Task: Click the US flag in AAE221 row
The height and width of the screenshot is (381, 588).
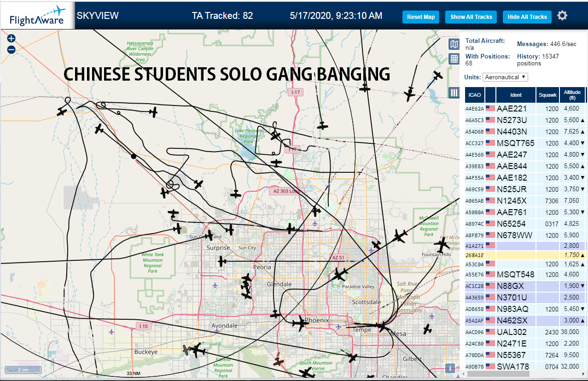Action: (x=489, y=109)
